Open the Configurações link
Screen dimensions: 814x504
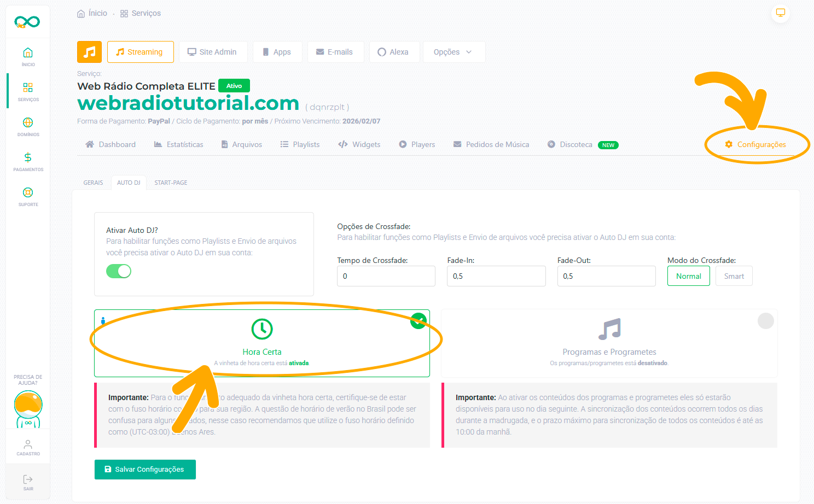[755, 144]
